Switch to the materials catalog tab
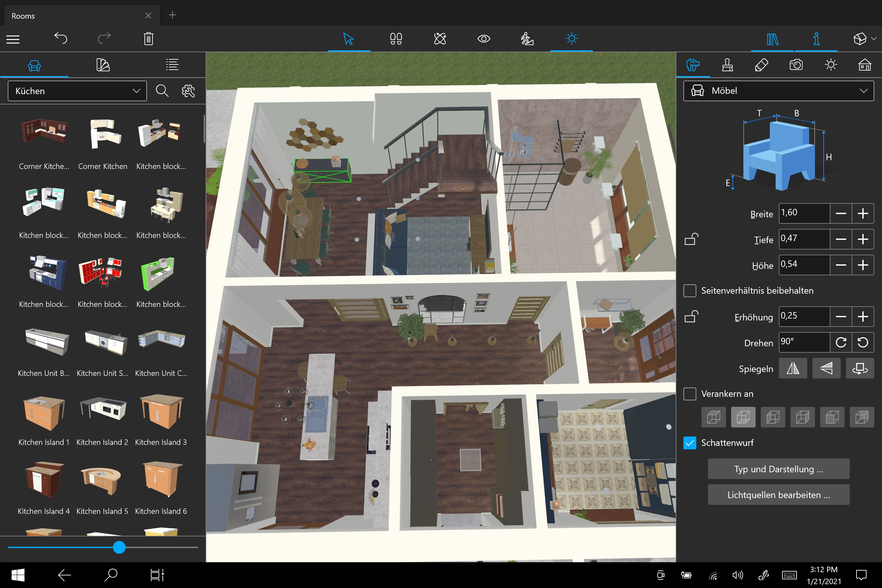882x588 pixels. (x=103, y=65)
